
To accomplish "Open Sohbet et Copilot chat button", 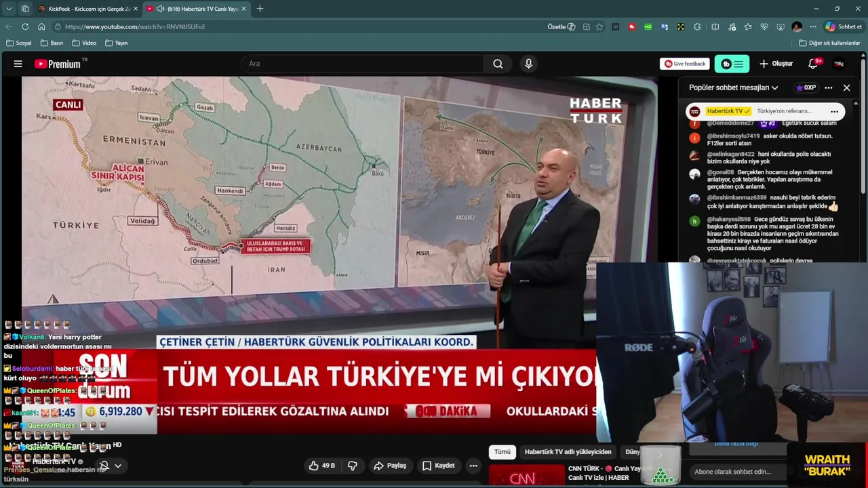I will (x=844, y=26).
